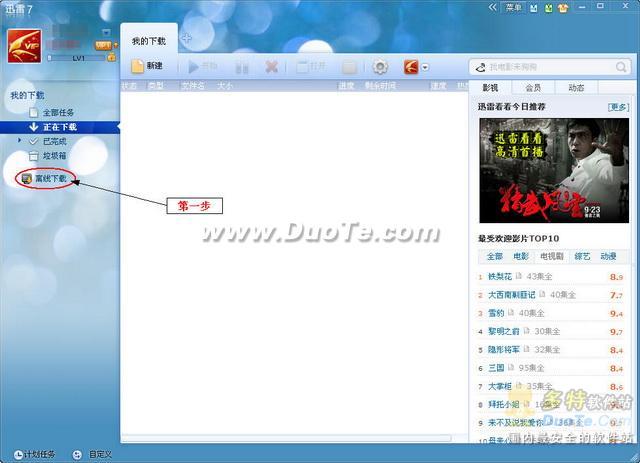This screenshot has width=640, height=463.
Task: Open the dropdown arrow beside the username
Action: 106,32
